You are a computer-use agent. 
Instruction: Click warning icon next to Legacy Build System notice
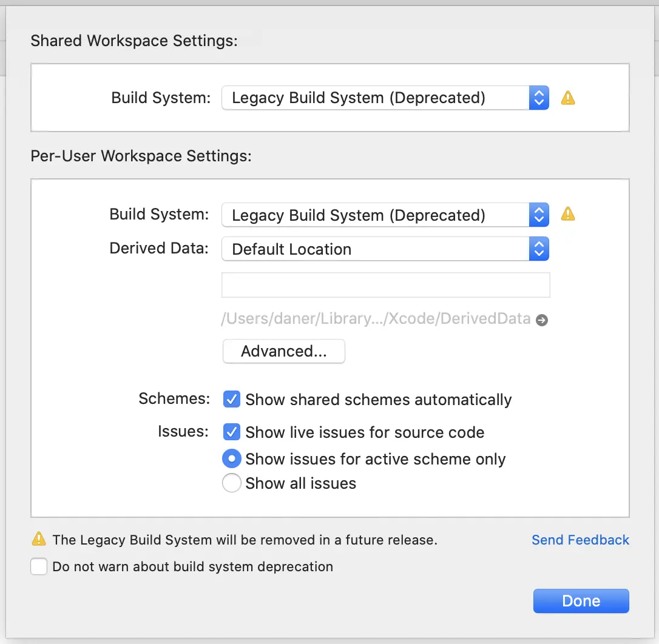point(39,539)
